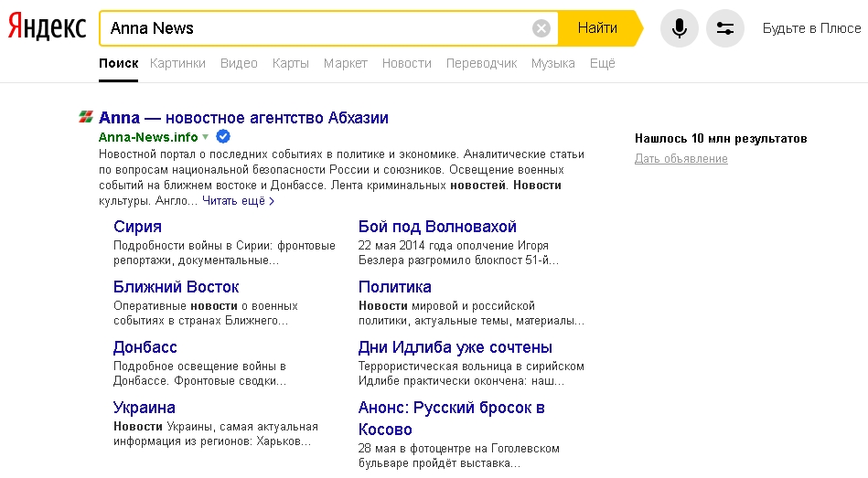Expand the Anna-News.info dropdown arrow
The height and width of the screenshot is (478, 868).
point(206,137)
